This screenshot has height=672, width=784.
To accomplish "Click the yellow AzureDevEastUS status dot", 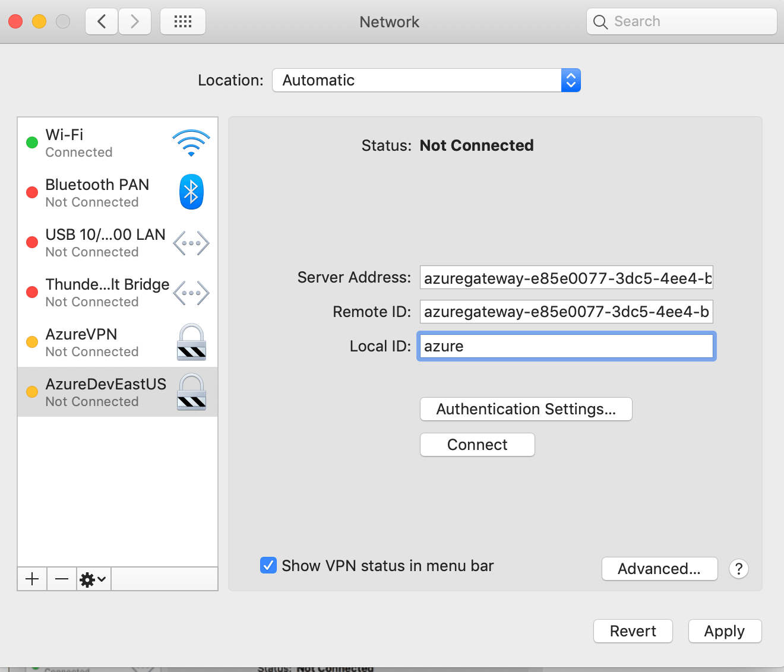I will pyautogui.click(x=32, y=392).
